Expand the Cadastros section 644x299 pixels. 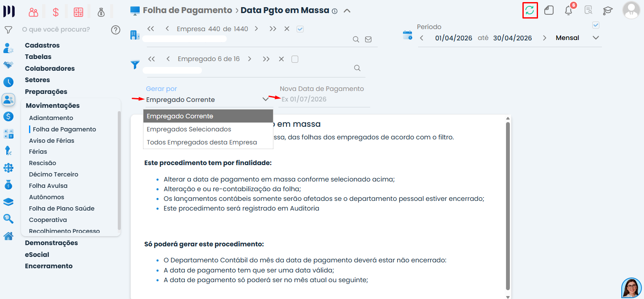pyautogui.click(x=42, y=45)
